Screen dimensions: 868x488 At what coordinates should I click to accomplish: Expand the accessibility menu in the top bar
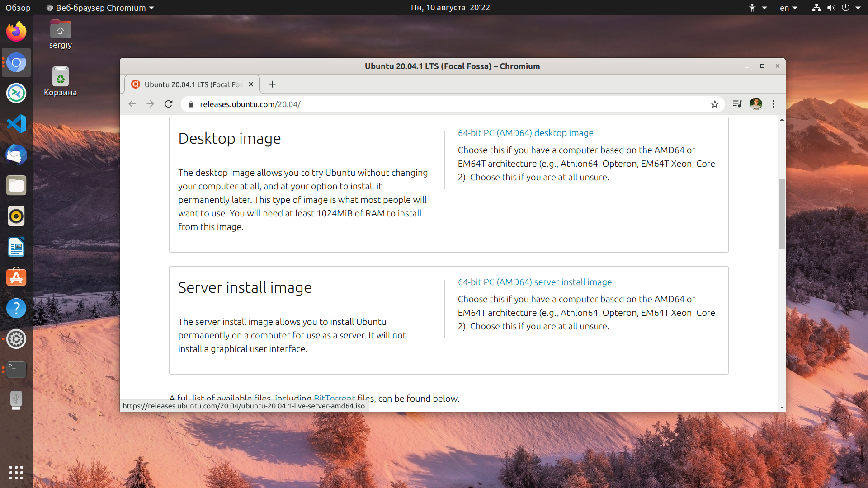[x=757, y=8]
